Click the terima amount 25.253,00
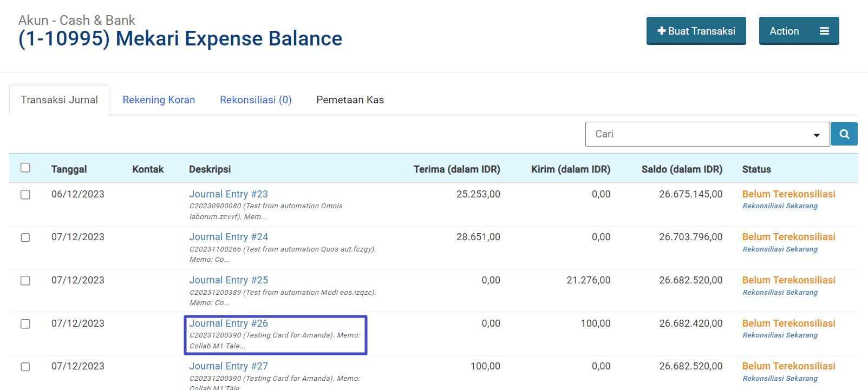 tap(478, 194)
